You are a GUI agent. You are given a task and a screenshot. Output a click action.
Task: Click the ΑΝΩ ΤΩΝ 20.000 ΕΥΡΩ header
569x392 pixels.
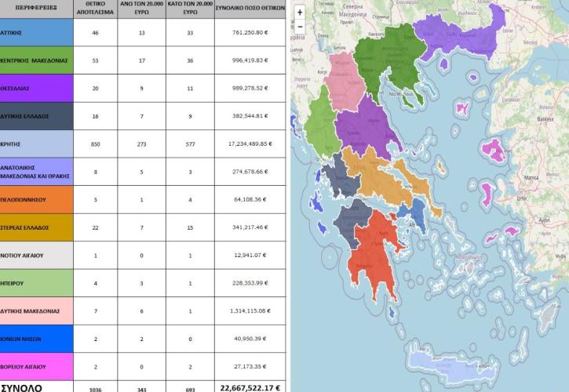tap(142, 8)
